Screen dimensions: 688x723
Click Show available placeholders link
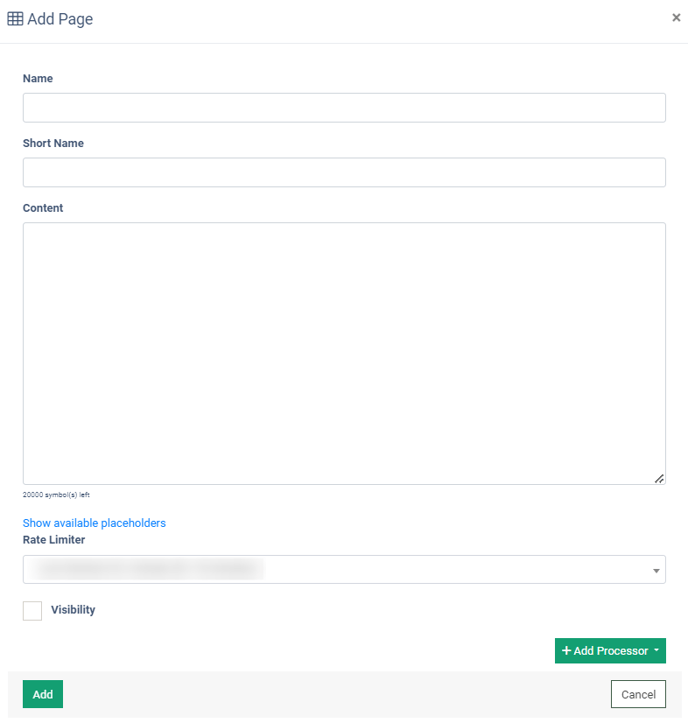click(94, 523)
